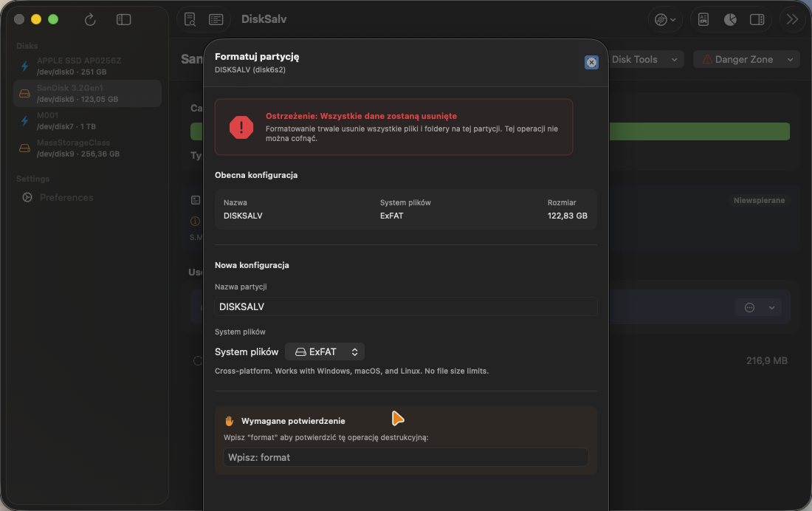Image resolution: width=812 pixels, height=511 pixels.
Task: Select MassStorageClass disk in sidebar
Action: pyautogui.click(x=88, y=148)
